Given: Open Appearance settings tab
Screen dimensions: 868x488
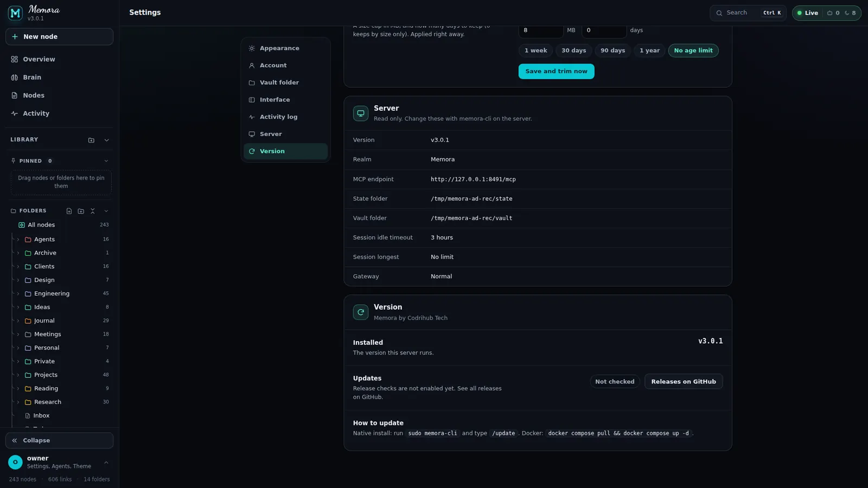Looking at the screenshot, I should click(x=285, y=48).
